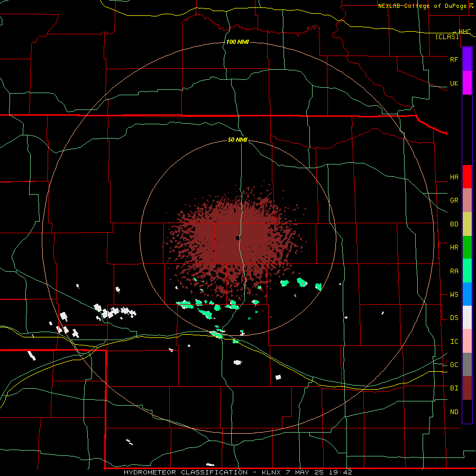The height and width of the screenshot is (476, 476).
Task: Click the UK legend label
Action: pos(454,83)
